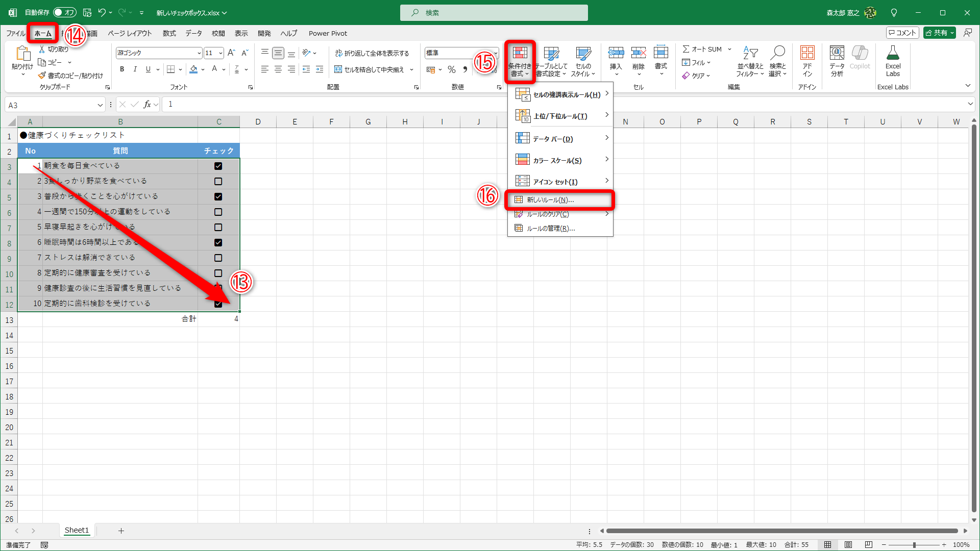This screenshot has height=551, width=980.
Task: Click the Cell Styles icon
Action: click(x=583, y=54)
